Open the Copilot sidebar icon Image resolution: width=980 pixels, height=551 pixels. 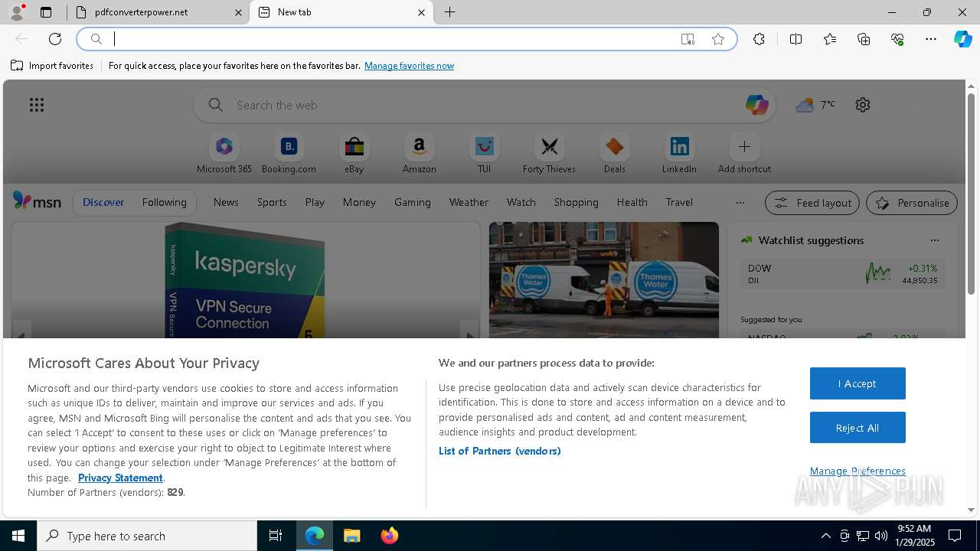click(962, 39)
